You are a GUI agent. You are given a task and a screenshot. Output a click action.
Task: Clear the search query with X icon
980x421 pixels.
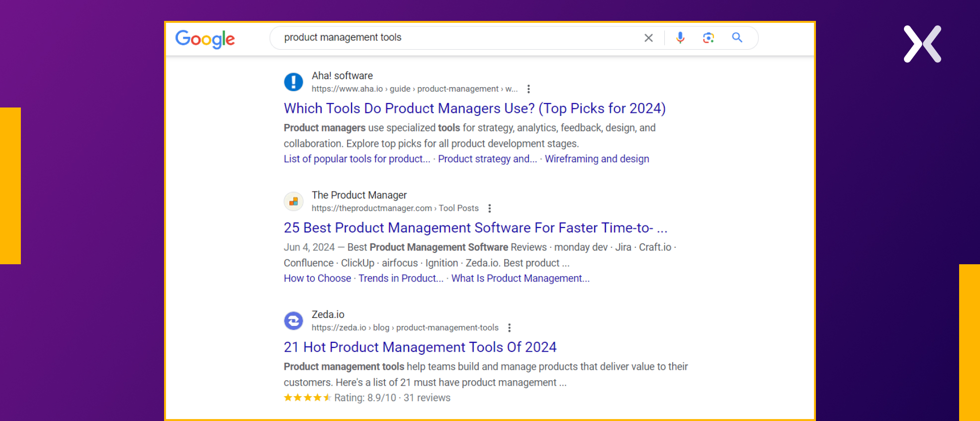[648, 38]
